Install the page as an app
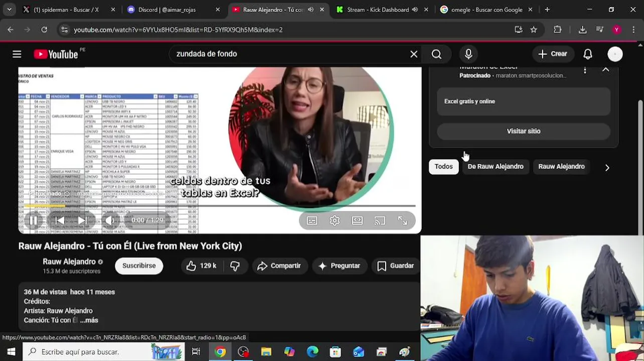Screen dimensions: 644x361 (x=519, y=30)
